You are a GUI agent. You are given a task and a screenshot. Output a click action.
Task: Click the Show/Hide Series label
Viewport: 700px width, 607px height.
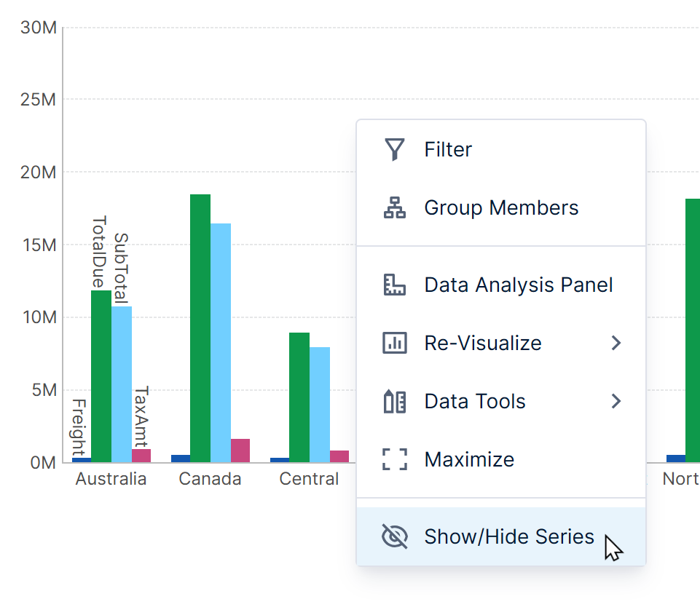509,537
